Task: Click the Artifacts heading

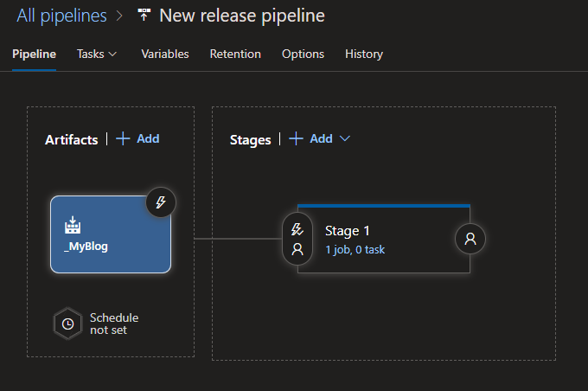Action: 71,139
